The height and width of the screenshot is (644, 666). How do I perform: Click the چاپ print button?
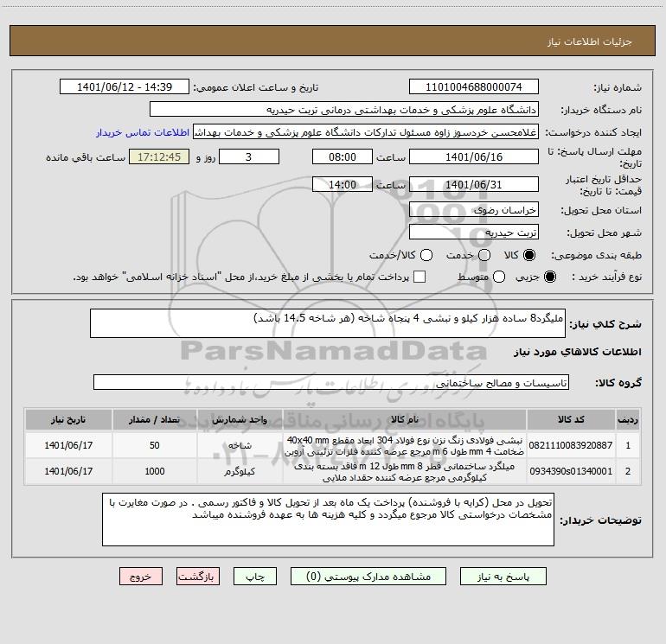pyautogui.click(x=255, y=577)
